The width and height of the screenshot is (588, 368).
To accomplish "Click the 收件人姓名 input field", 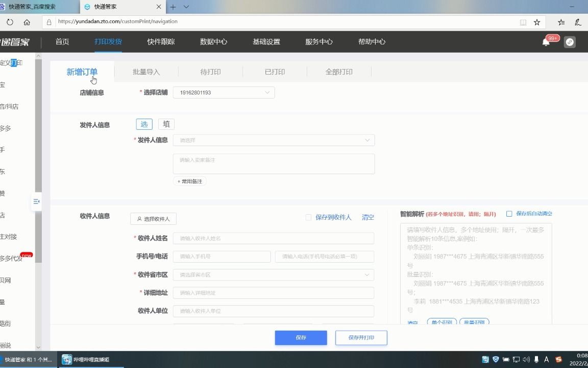I will tap(274, 238).
